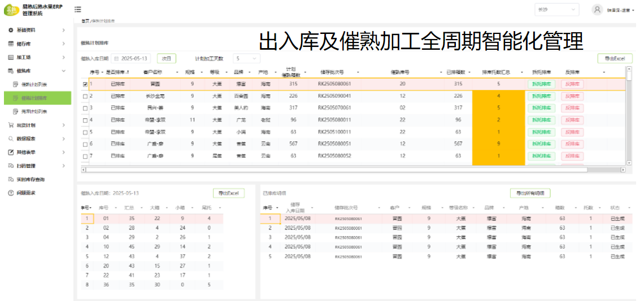This screenshot has height=301, width=644.
Task: Click the orange 排库托数汇总 cell showing 4
Action: pyautogui.click(x=498, y=96)
